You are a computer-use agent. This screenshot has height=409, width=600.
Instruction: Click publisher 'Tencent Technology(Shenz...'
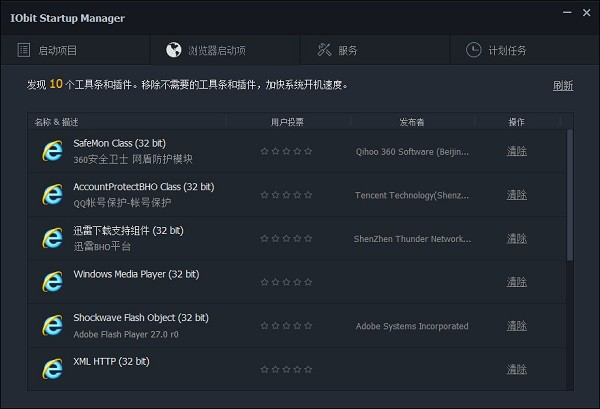point(412,196)
